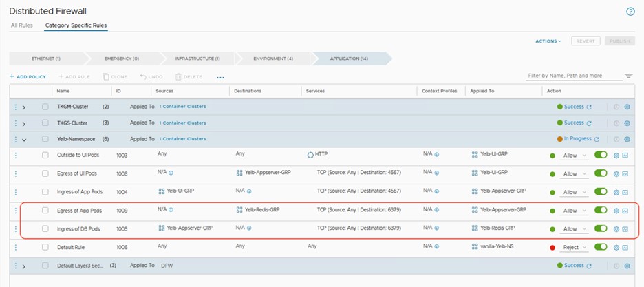Open settings gear for Egress of App Pods
Viewport: 644px width, 287px height.
616,210
